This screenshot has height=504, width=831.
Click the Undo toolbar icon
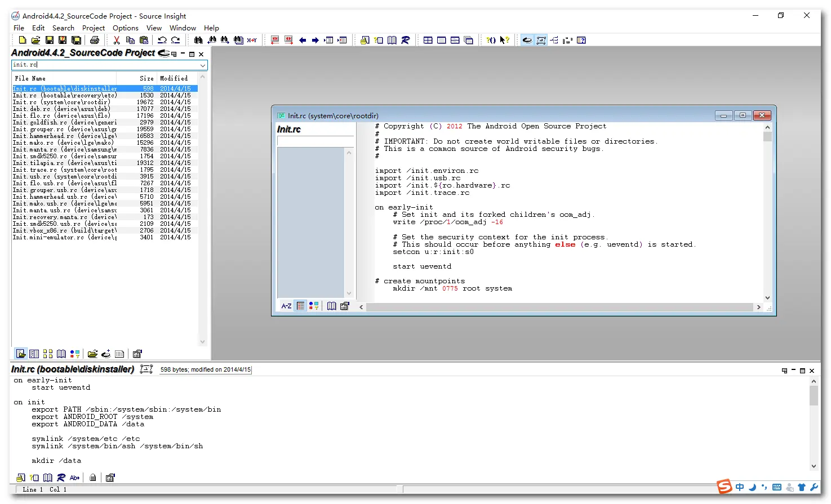click(x=162, y=40)
